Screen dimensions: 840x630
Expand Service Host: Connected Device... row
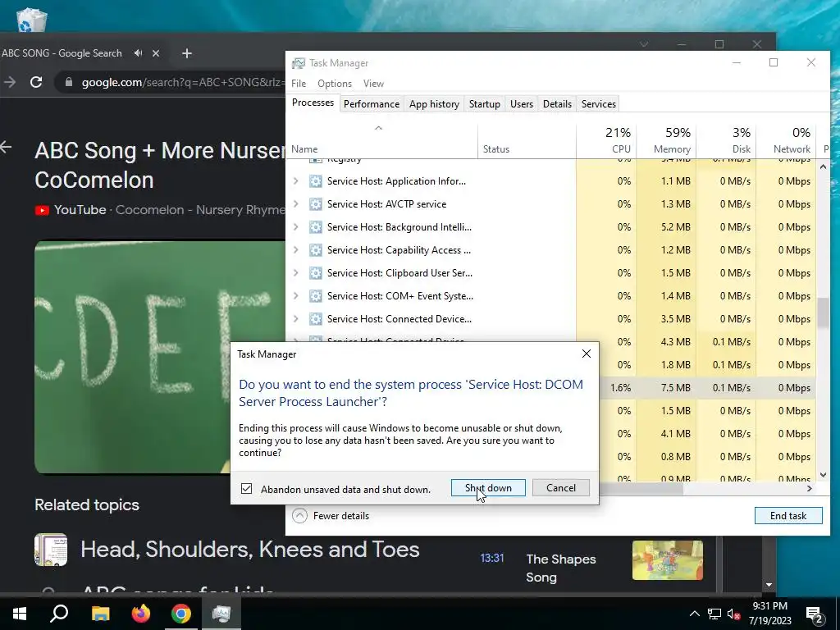[295, 319]
